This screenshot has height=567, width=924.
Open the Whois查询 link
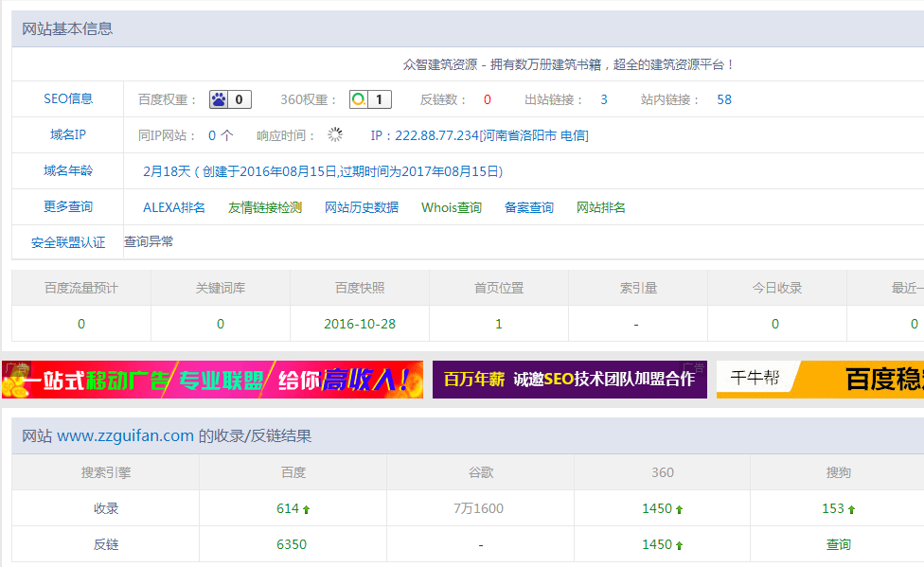coord(452,207)
